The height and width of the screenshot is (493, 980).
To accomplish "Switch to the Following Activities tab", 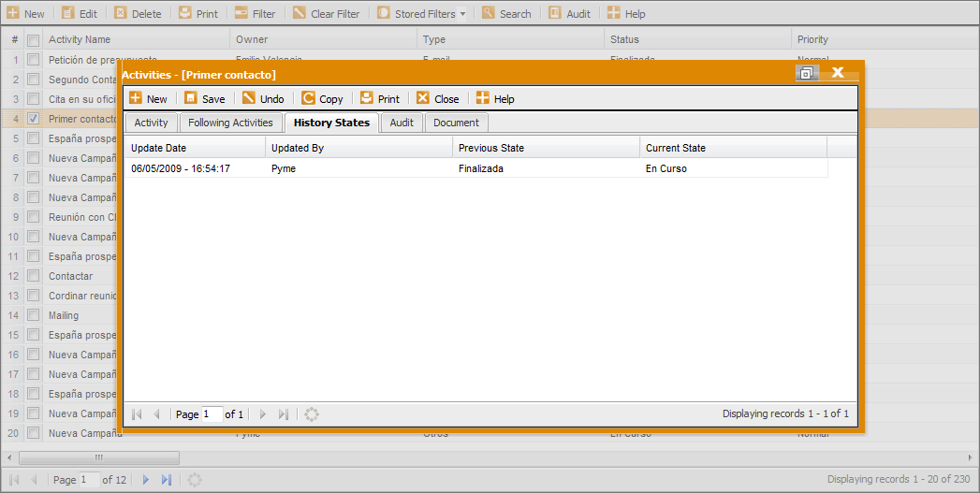I will tap(230, 123).
